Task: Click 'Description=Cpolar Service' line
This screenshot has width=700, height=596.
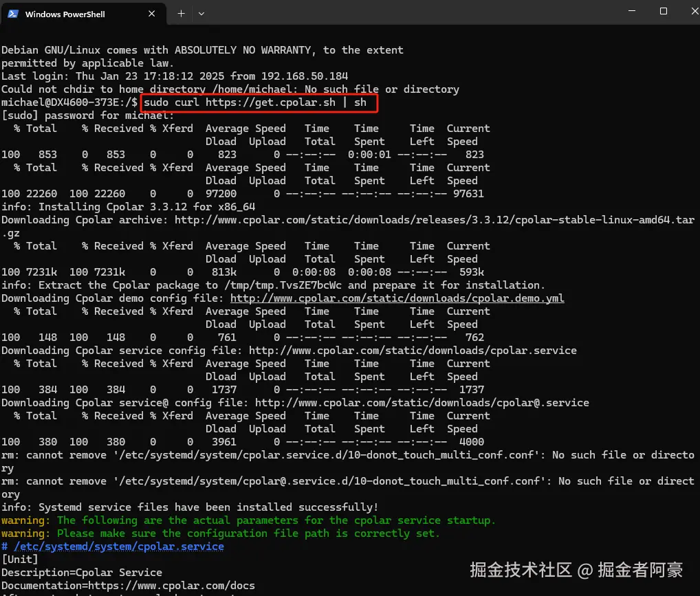Action: click(82, 573)
